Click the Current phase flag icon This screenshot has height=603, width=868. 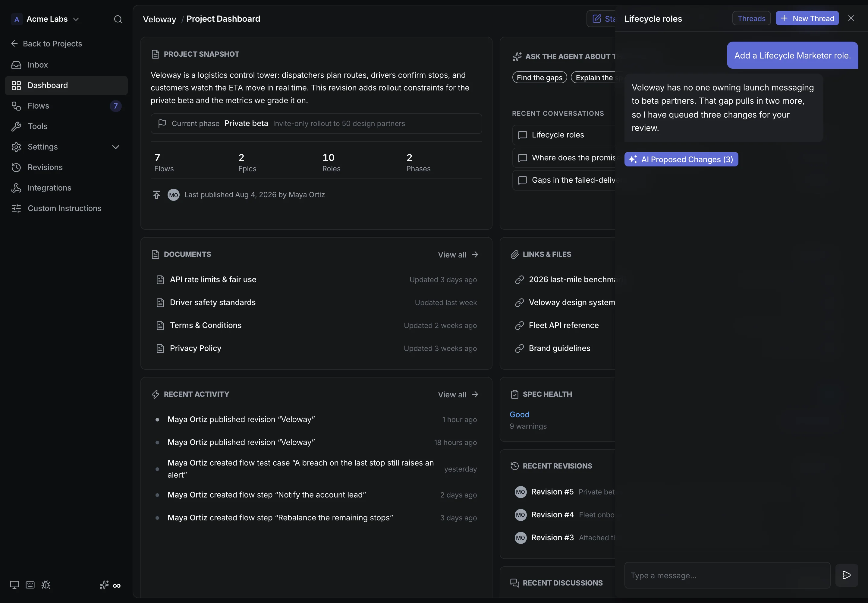pyautogui.click(x=162, y=124)
